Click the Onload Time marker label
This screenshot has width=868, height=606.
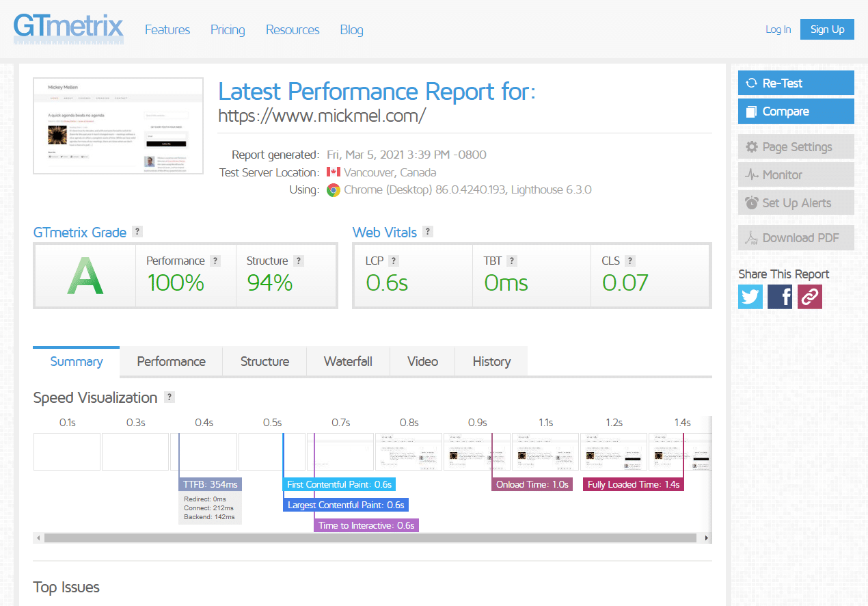click(532, 484)
